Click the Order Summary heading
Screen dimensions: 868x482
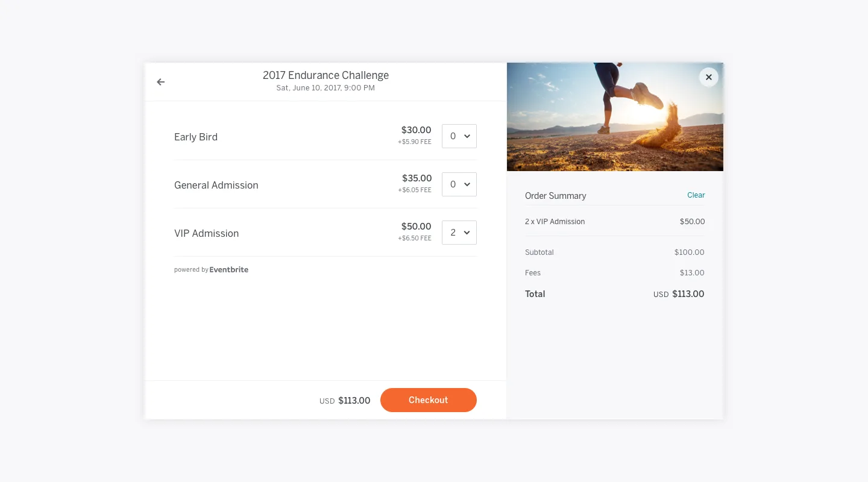pos(556,196)
